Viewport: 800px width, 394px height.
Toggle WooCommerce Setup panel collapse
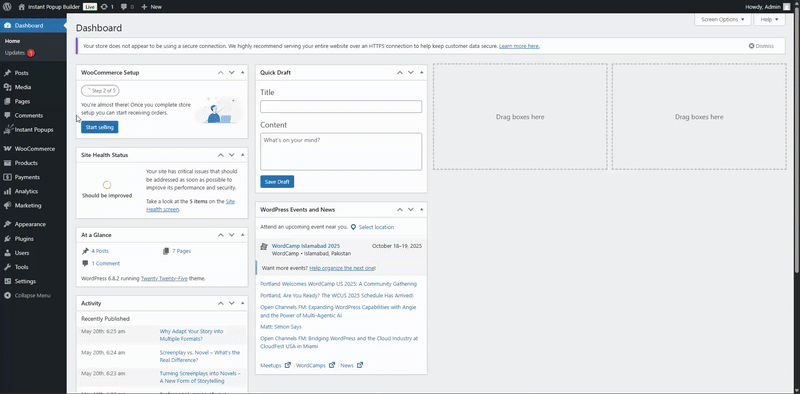243,72
